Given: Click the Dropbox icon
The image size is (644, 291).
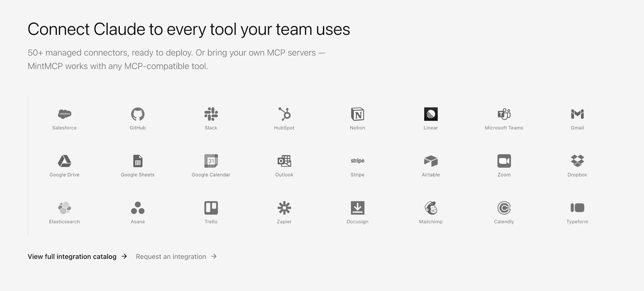Looking at the screenshot, I should 577,161.
